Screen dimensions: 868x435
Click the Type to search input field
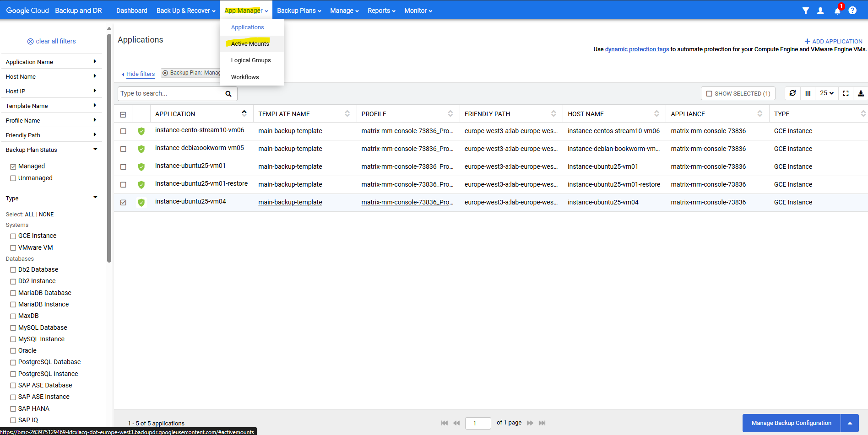[x=169, y=94]
